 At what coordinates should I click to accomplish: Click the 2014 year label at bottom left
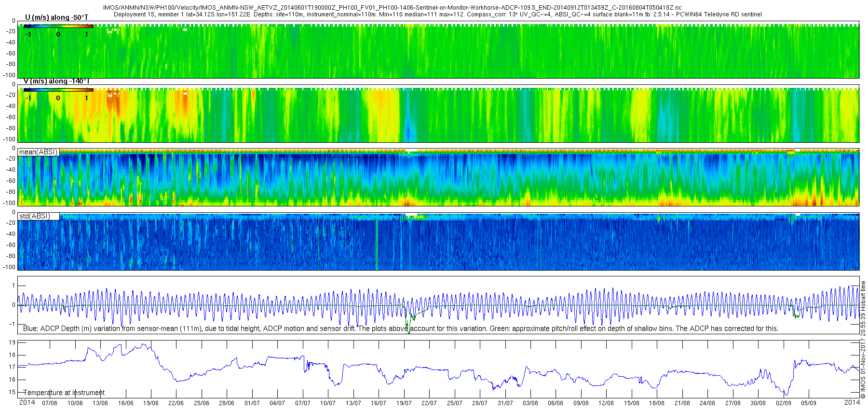(x=27, y=402)
